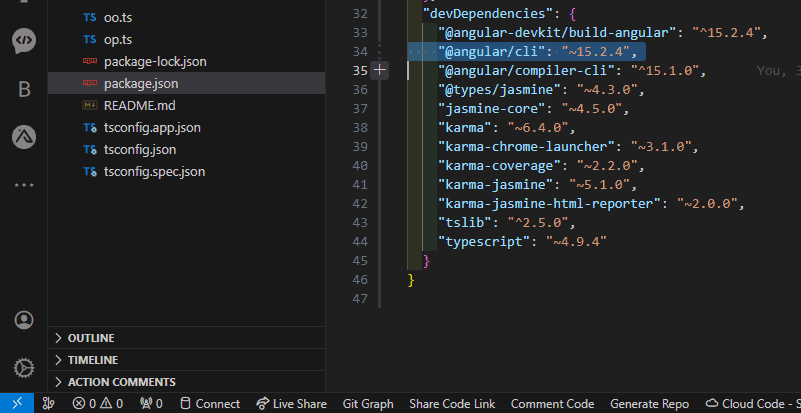801x413 pixels.
Task: Open the Manage settings gear
Action: point(24,368)
